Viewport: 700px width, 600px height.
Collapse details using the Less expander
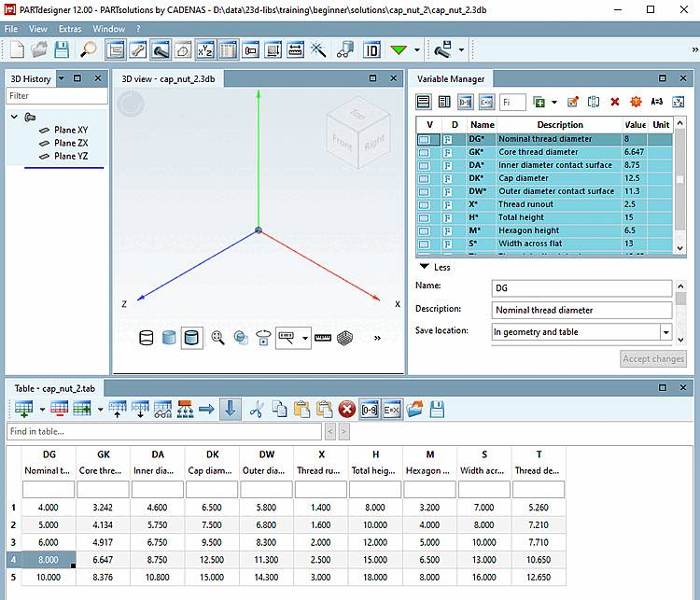pyautogui.click(x=435, y=267)
